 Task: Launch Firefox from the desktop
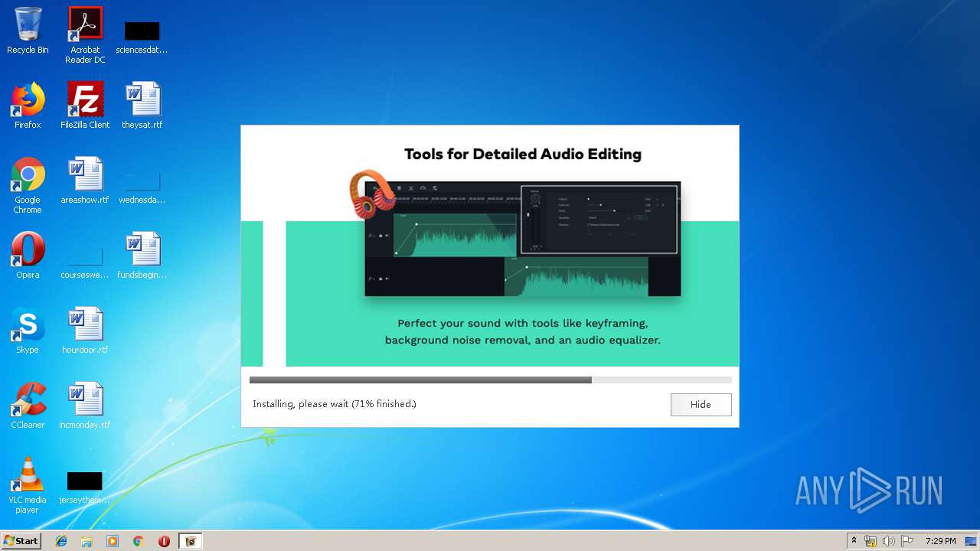[x=28, y=106]
